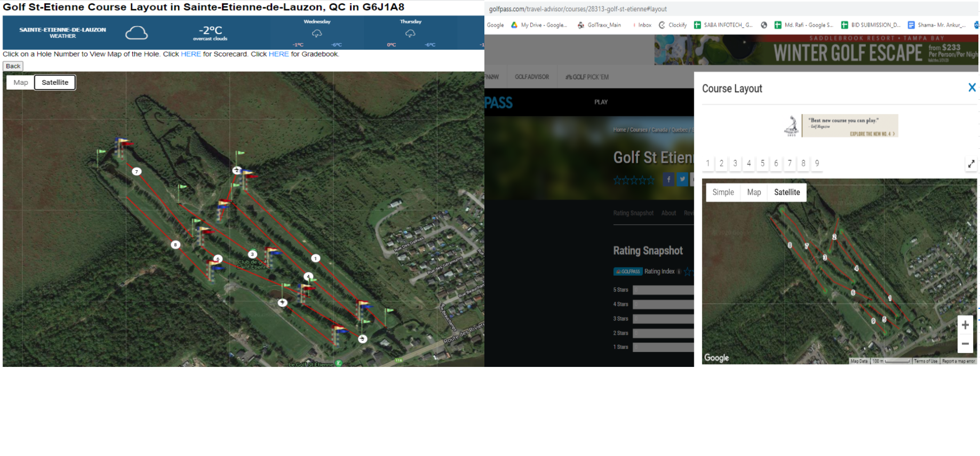
Task: Open GOLF PICK'EM in the site navigation
Action: click(587, 77)
